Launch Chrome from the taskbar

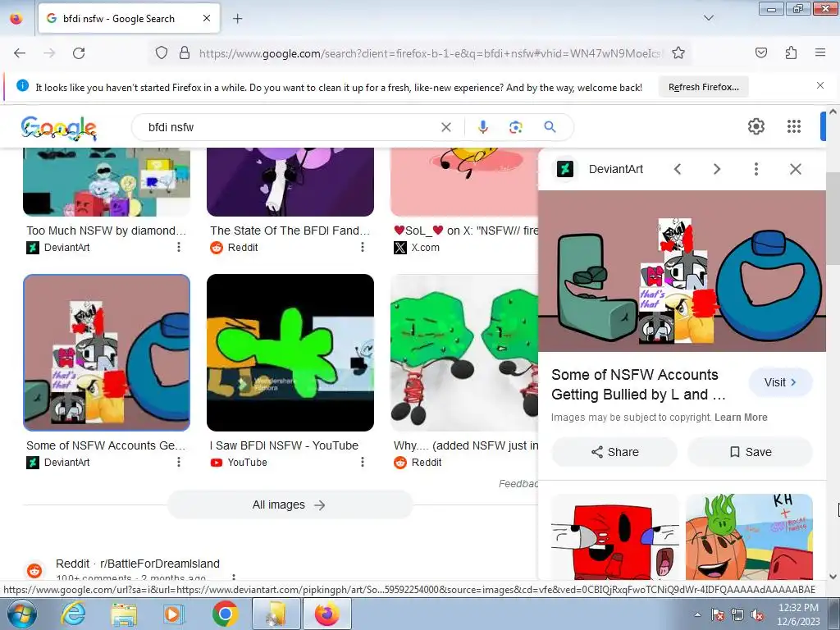coord(225,614)
